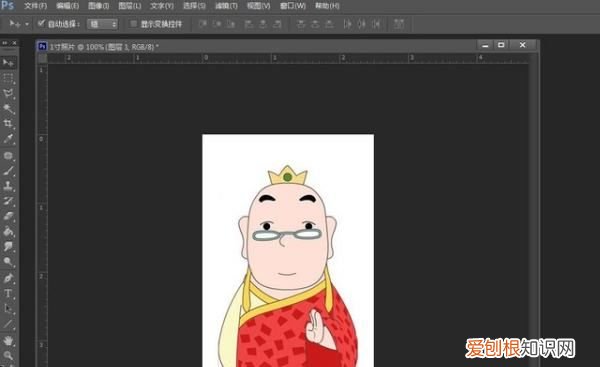Select the Magic Wand tool
Image resolution: width=600 pixels, height=367 pixels.
[x=8, y=109]
